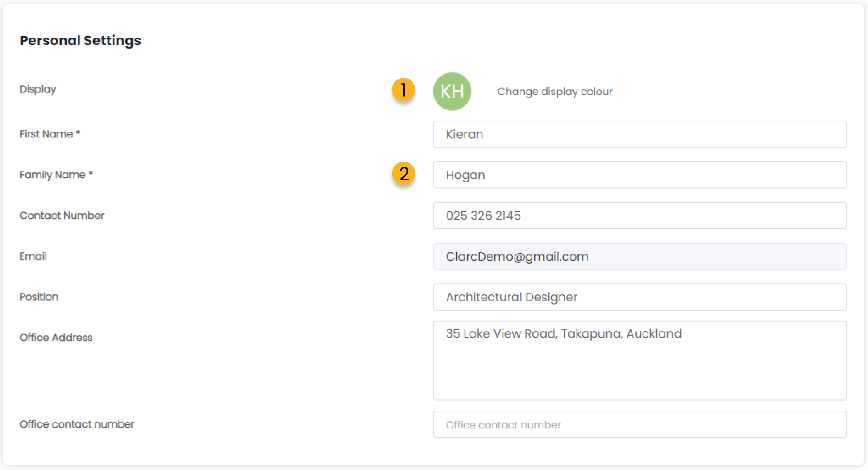The height and width of the screenshot is (470, 868).
Task: Focus the Position field Architectural Designer
Action: pos(640,297)
